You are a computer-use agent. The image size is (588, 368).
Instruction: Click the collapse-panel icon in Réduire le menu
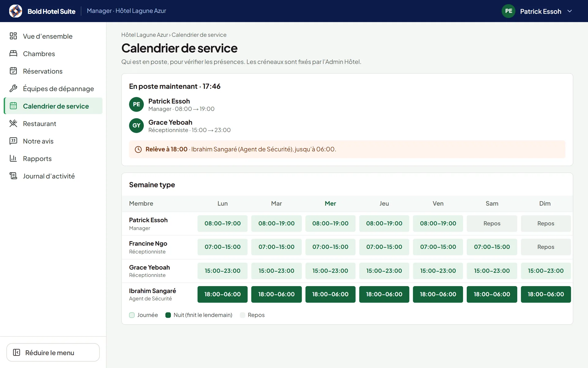coord(17,352)
